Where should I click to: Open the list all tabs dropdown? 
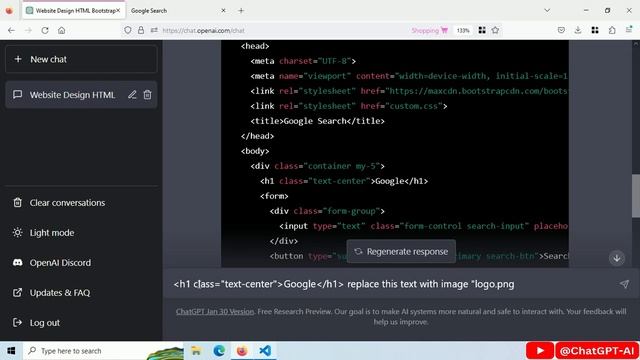[x=547, y=10]
